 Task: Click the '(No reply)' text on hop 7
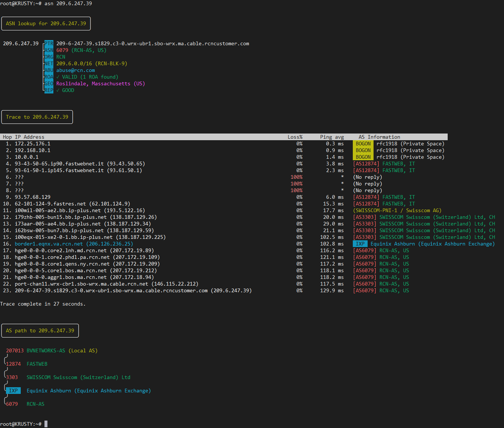tap(368, 184)
